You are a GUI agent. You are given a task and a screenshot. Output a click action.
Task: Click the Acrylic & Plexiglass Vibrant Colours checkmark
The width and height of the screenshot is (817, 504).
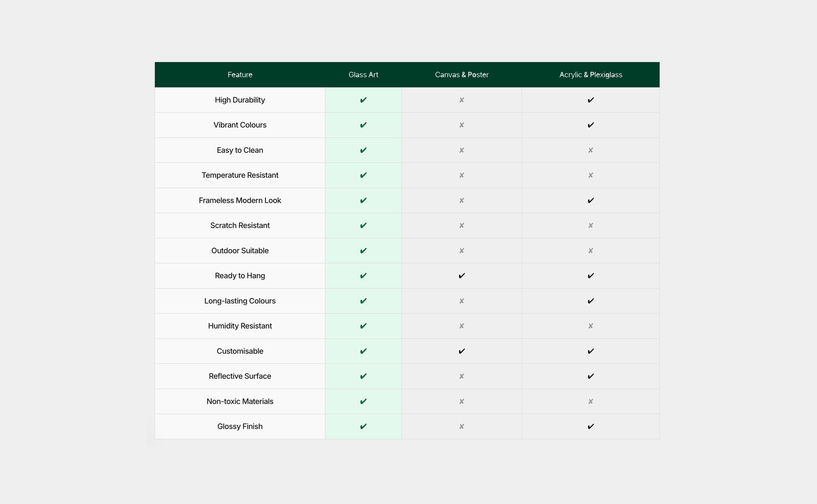591,125
